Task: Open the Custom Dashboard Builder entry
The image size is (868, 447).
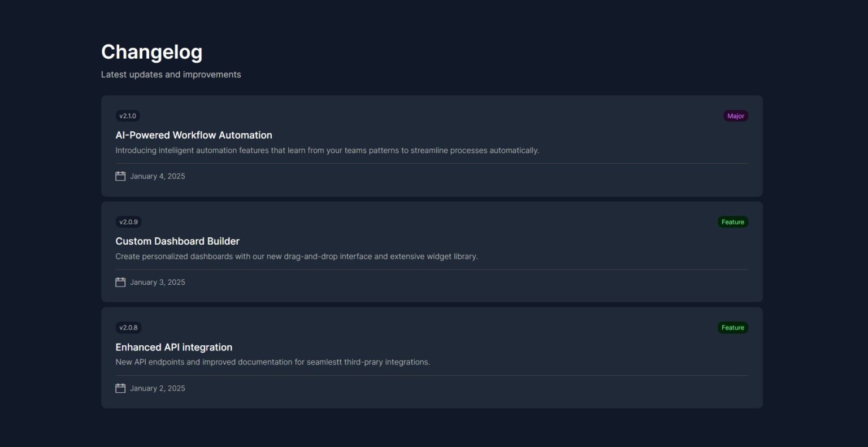Action: 177,241
